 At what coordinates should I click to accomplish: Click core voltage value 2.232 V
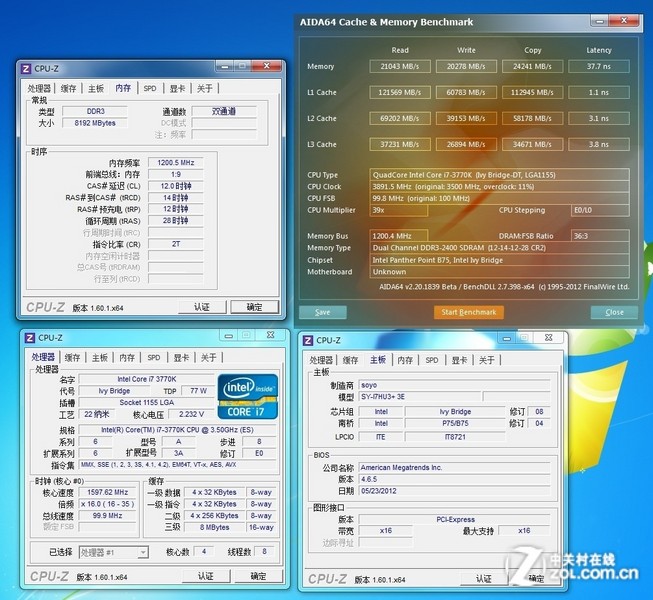[191, 414]
